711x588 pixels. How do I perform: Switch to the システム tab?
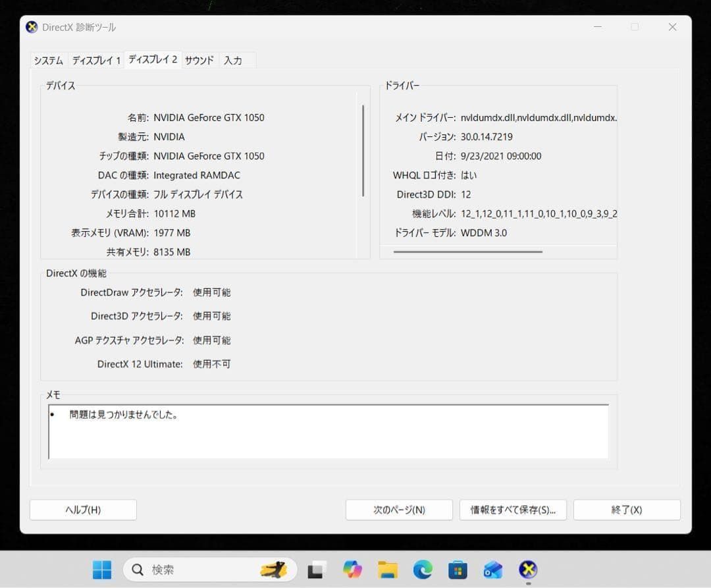pyautogui.click(x=49, y=61)
